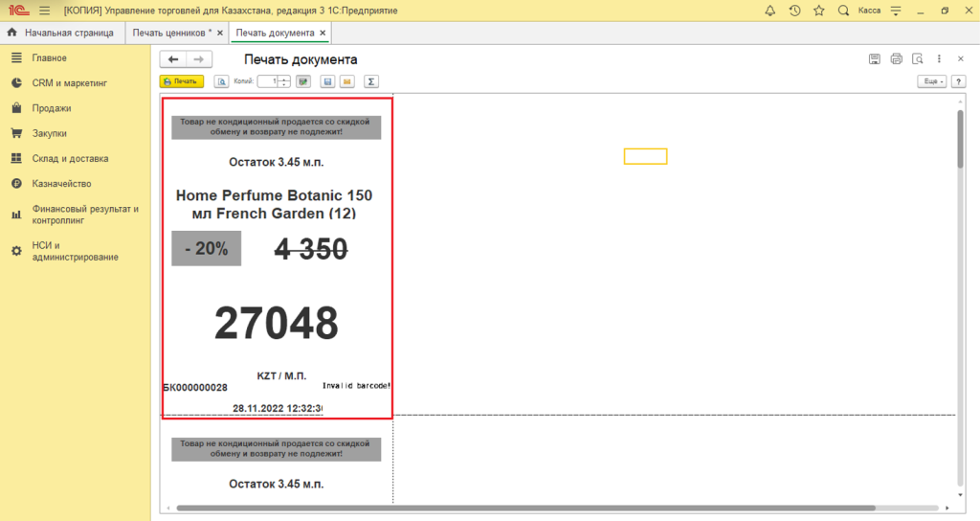Click the date 28.11.2022 12:32

(x=278, y=408)
